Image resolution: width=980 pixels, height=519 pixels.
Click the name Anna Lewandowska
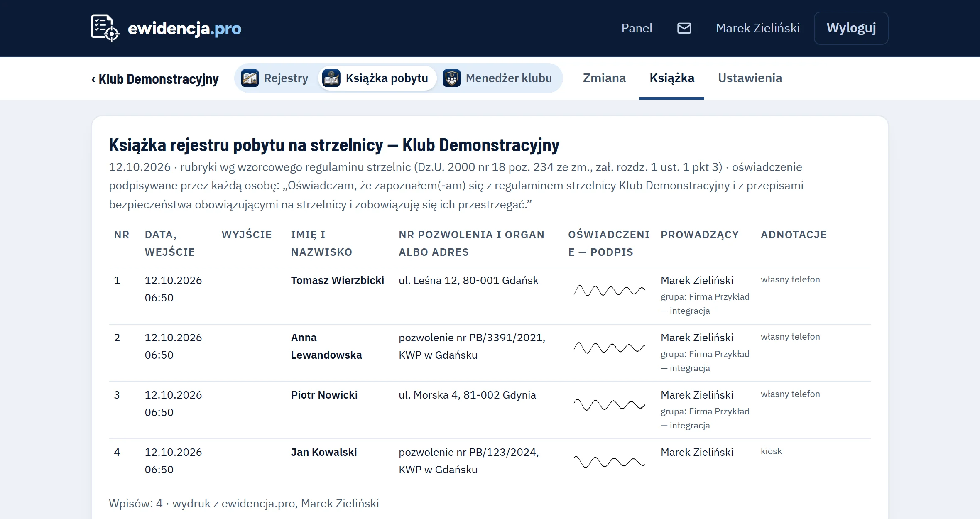pos(326,346)
